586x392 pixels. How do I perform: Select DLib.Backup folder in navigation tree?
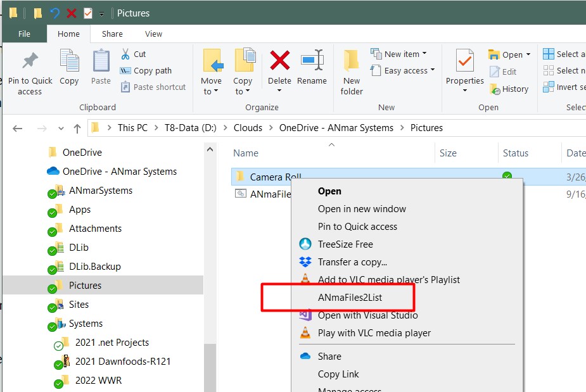coord(94,267)
